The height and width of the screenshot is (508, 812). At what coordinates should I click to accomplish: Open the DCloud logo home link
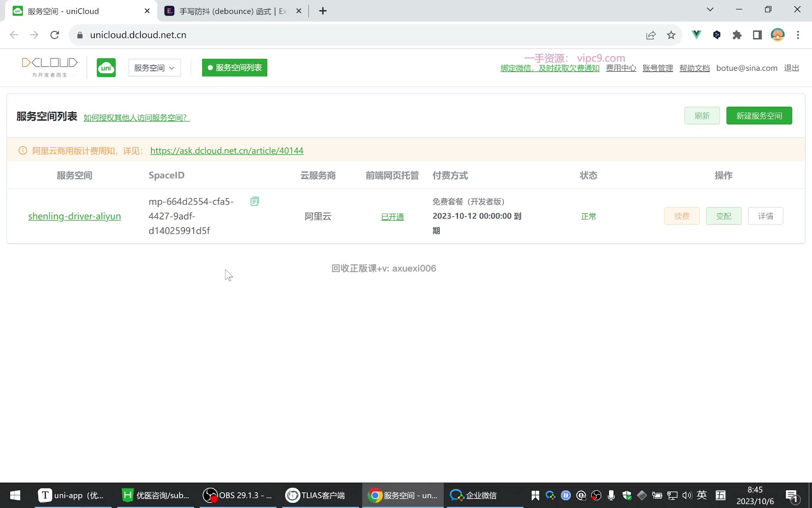49,68
